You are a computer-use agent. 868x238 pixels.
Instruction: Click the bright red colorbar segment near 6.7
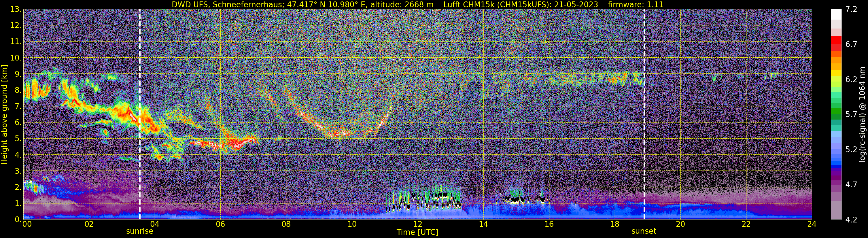[x=836, y=40]
